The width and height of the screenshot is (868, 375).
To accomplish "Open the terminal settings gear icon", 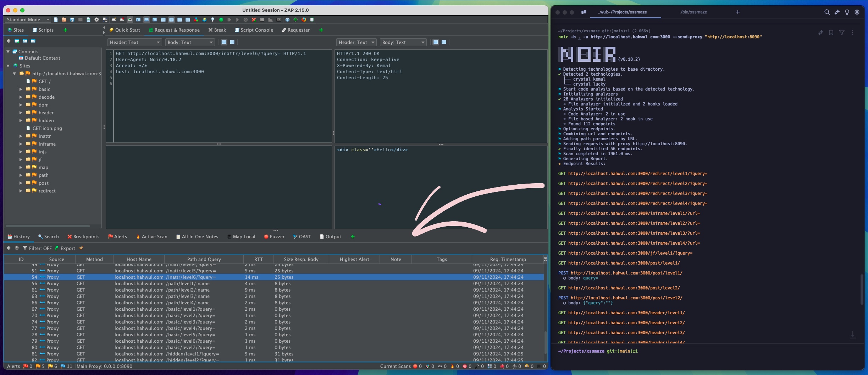I will (857, 12).
